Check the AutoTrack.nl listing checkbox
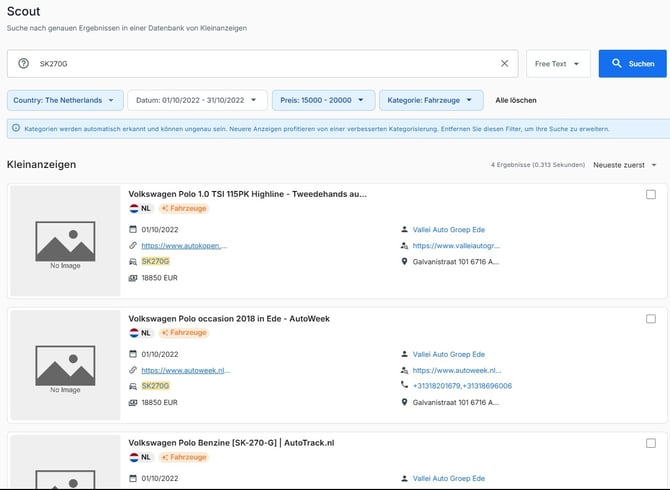Viewport: 670px width, 490px height. (651, 443)
